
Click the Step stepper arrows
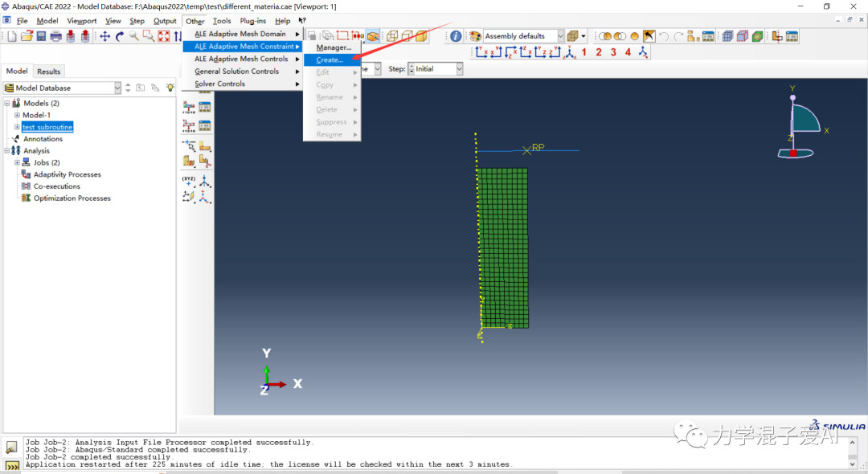click(411, 68)
